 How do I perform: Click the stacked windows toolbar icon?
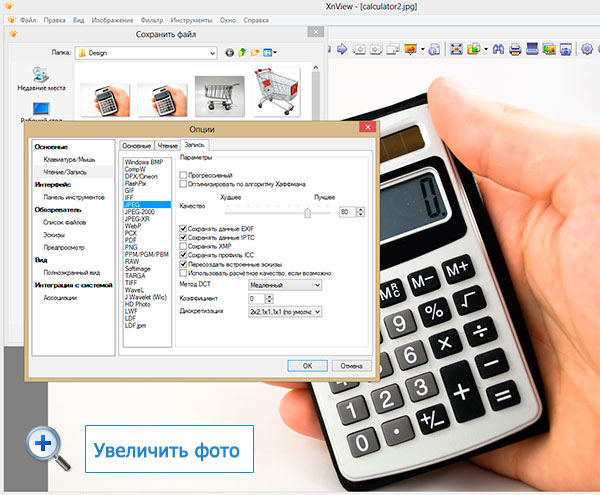[393, 49]
